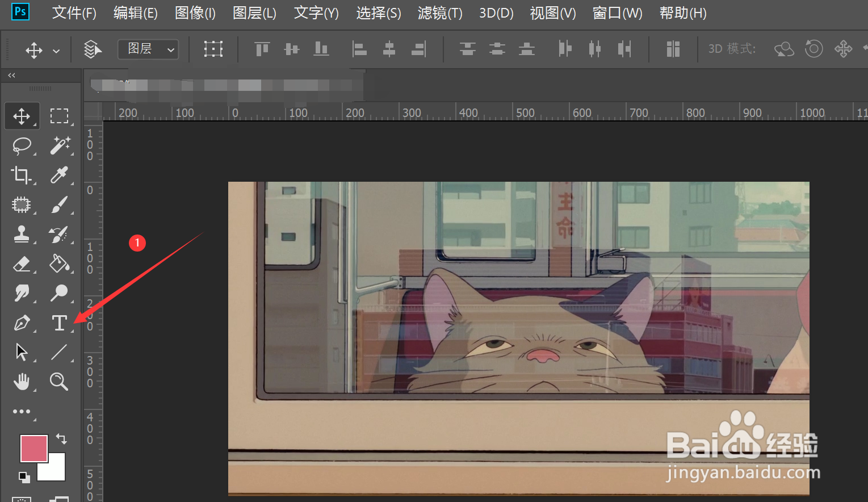Align horizontal centers button
868x502 pixels.
tap(389, 49)
